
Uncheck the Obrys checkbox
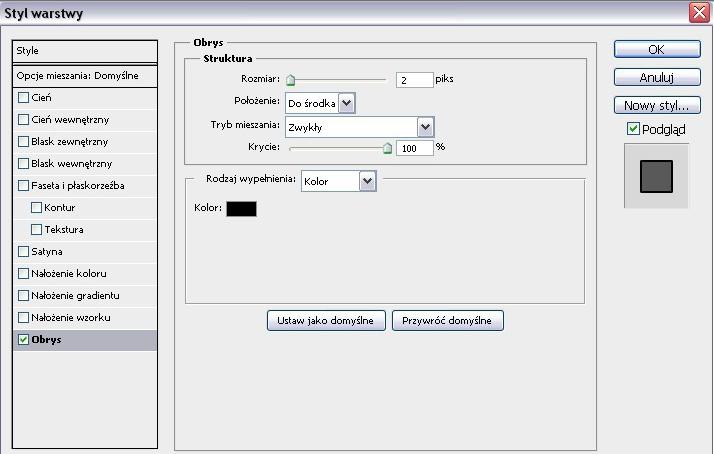point(23,340)
